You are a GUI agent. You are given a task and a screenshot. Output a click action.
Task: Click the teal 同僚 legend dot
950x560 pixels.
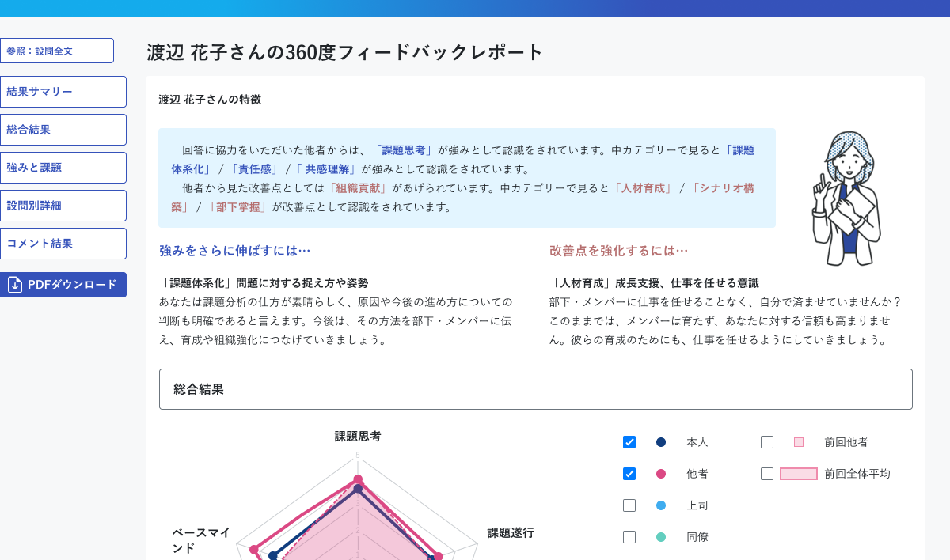click(661, 537)
